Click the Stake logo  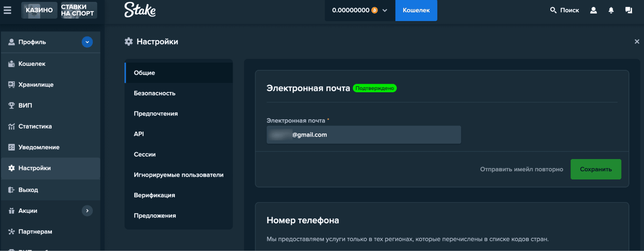(x=140, y=10)
